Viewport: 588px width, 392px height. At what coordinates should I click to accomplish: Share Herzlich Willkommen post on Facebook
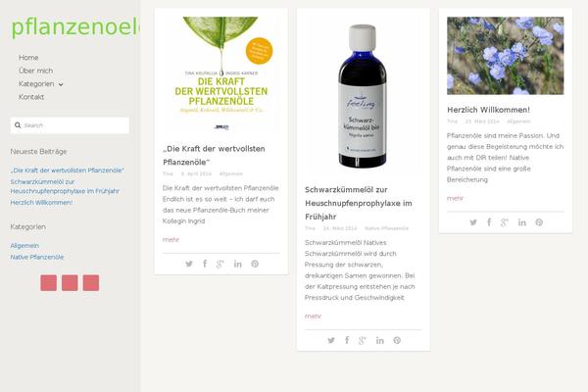click(489, 222)
